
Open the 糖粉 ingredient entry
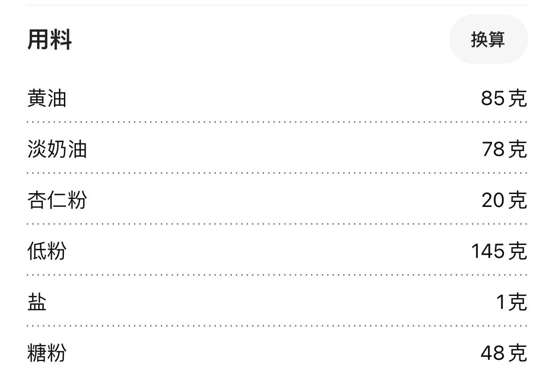coord(47,353)
